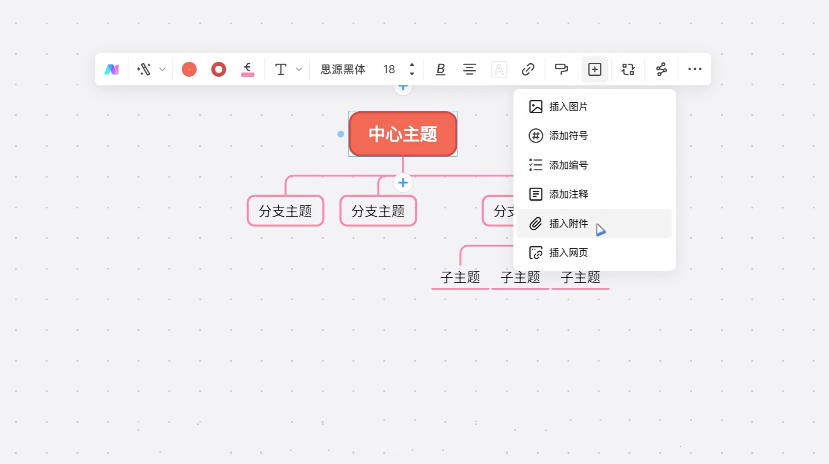829x464 pixels.
Task: Open the 思源黑体 font selector
Action: coord(343,69)
